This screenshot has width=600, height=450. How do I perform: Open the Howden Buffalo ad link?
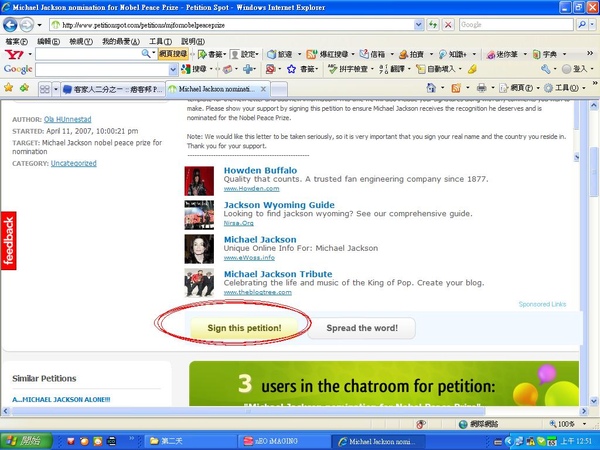[260, 170]
